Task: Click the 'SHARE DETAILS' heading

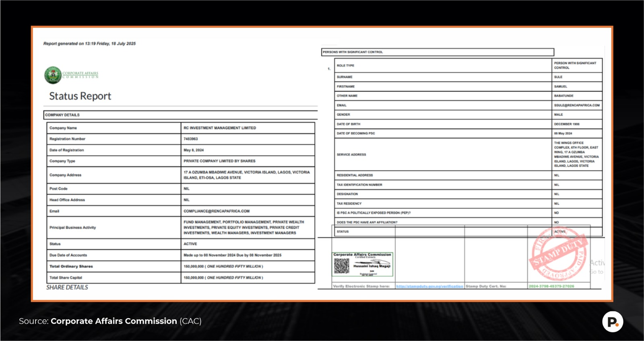Action: click(67, 288)
